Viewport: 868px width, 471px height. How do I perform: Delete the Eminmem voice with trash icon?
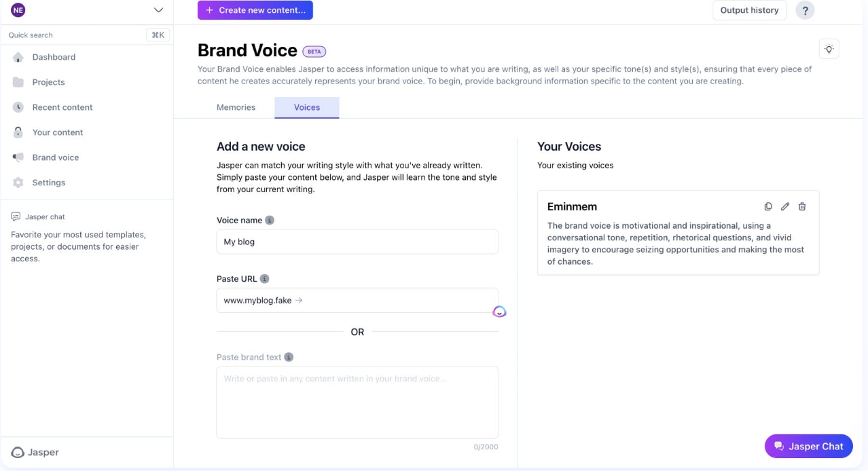click(802, 206)
